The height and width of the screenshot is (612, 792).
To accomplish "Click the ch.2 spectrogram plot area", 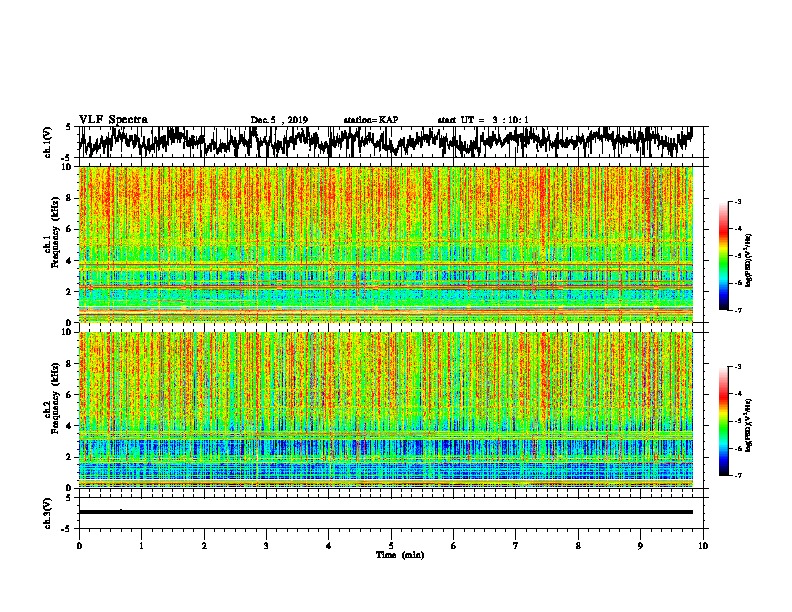I will [x=386, y=410].
